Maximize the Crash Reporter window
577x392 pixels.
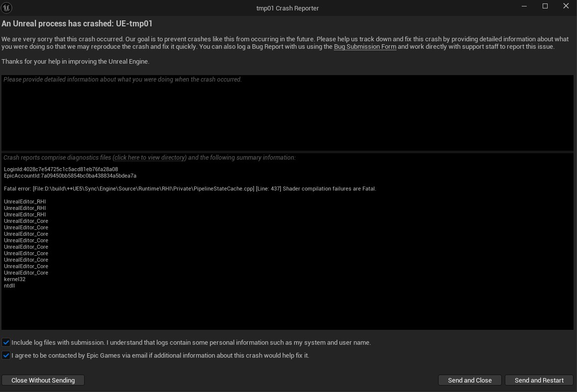pos(545,6)
